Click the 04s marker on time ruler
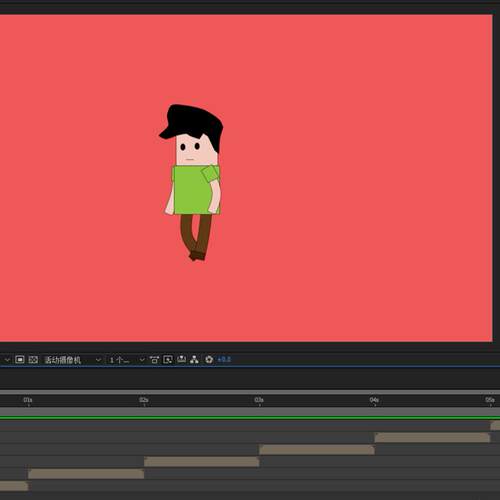500x500 pixels. tap(374, 400)
